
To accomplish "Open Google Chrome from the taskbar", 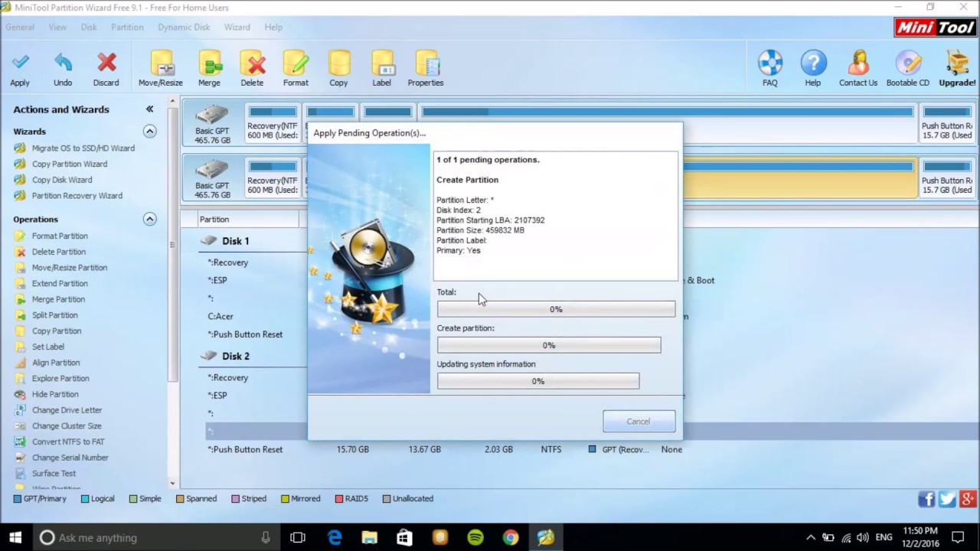I will [511, 537].
